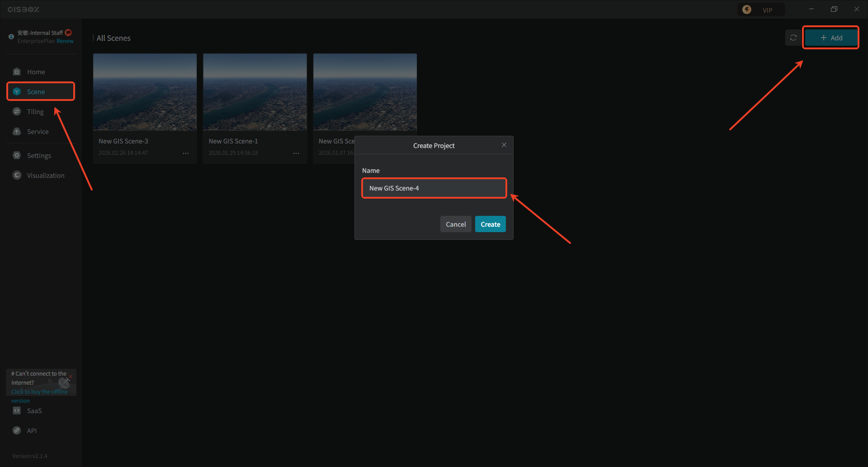Close the Create Project dialog
This screenshot has height=467, width=868.
click(504, 145)
